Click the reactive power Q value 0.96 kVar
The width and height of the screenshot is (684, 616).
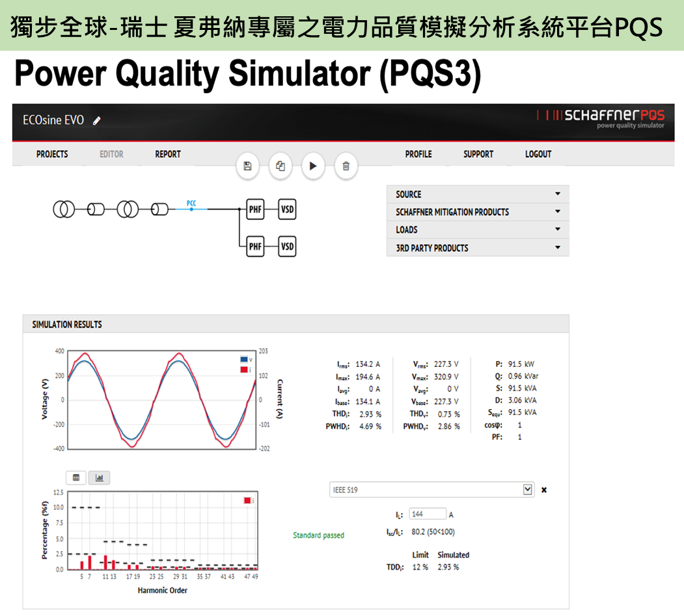coord(523,376)
